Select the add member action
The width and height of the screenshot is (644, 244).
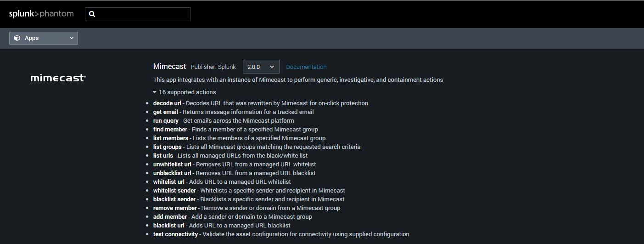pos(170,217)
